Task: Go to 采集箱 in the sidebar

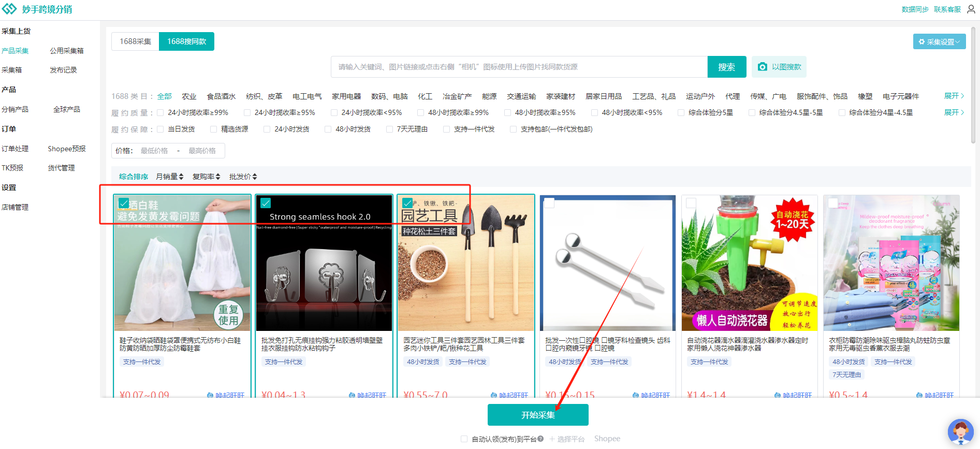Action: (x=11, y=70)
